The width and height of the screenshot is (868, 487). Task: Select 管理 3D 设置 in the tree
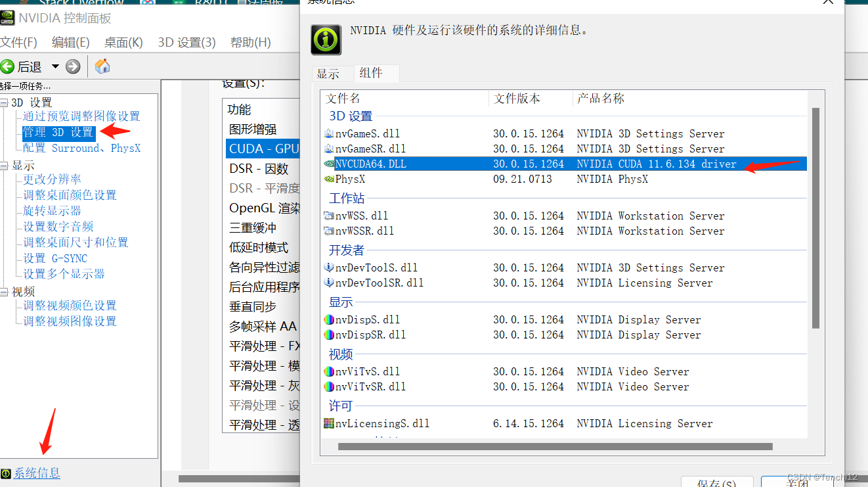(58, 132)
